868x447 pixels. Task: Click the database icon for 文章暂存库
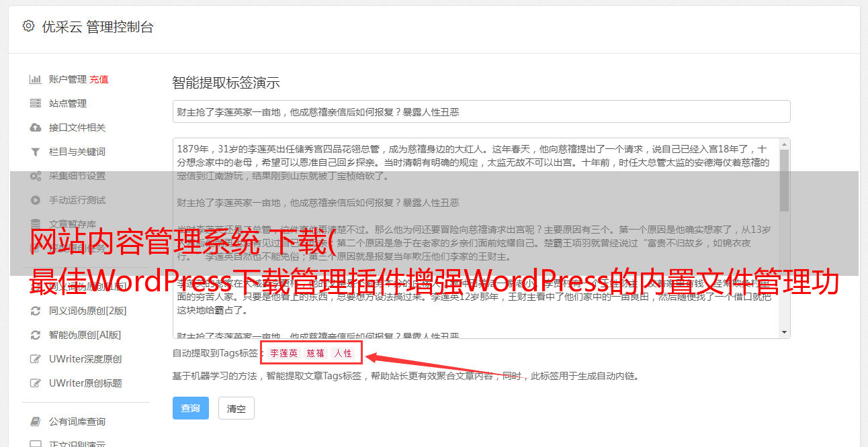point(36,224)
